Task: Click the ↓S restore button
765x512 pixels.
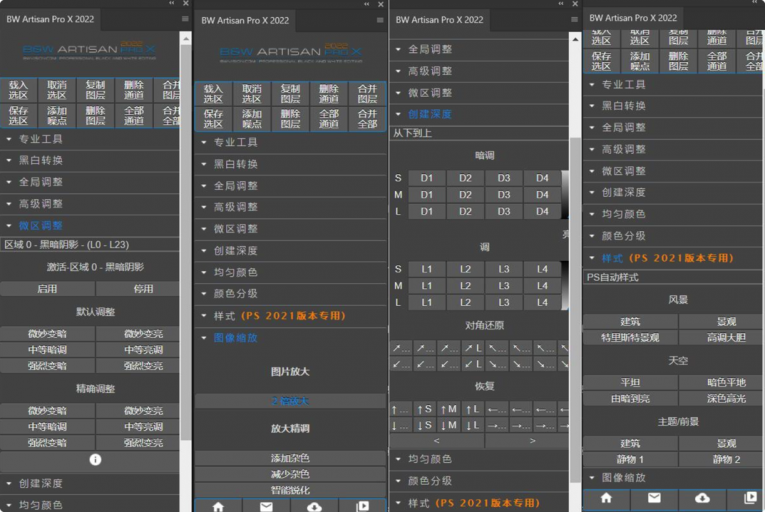Action: click(x=424, y=425)
